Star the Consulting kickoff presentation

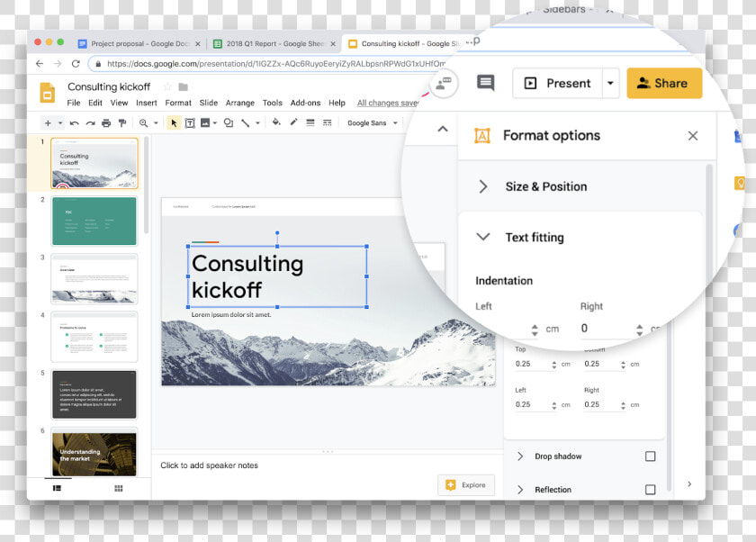(167, 86)
